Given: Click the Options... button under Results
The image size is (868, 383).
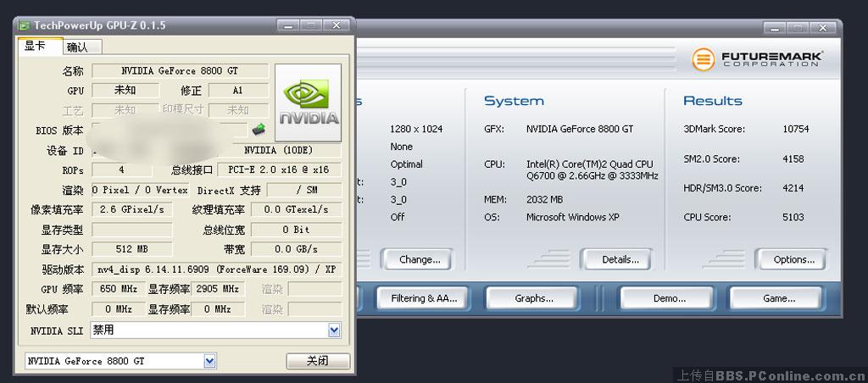Looking at the screenshot, I should click(x=791, y=259).
